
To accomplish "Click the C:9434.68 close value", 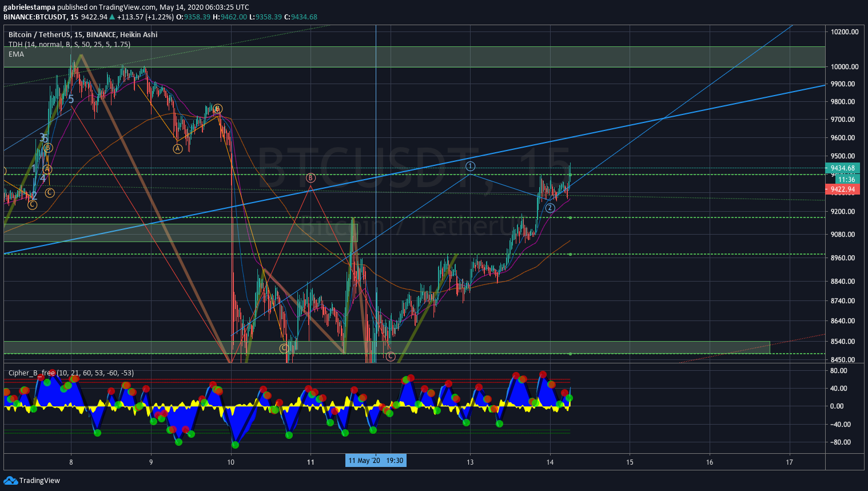I will tap(300, 17).
